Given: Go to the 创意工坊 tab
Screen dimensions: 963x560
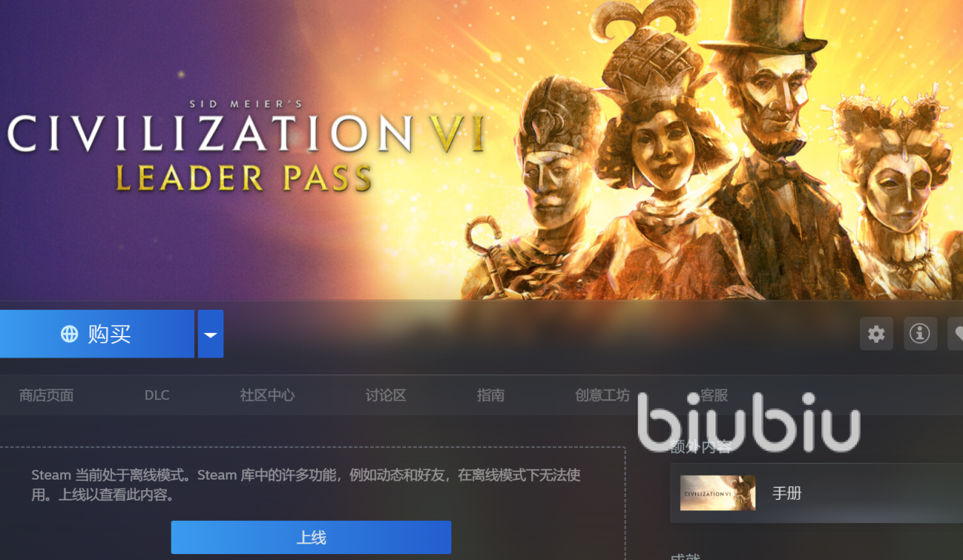Looking at the screenshot, I should pyautogui.click(x=603, y=395).
